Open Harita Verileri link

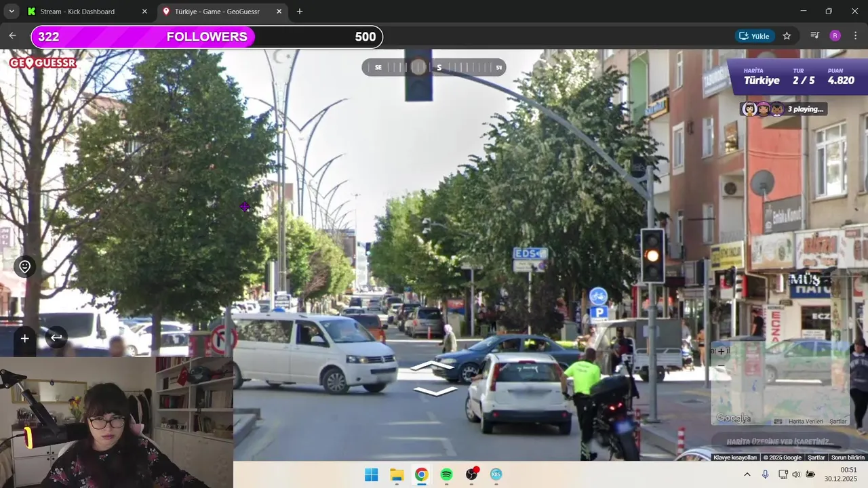click(806, 422)
